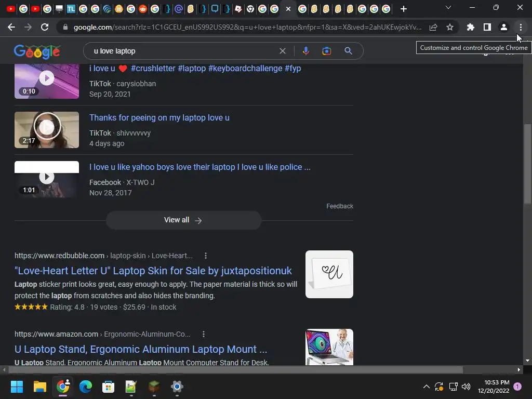Share this page from address bar
Image resolution: width=532 pixels, height=399 pixels.
pyautogui.click(x=433, y=27)
